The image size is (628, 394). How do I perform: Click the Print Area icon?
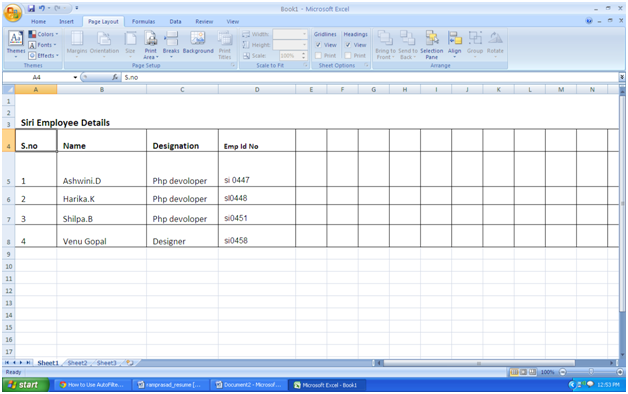tap(151, 39)
